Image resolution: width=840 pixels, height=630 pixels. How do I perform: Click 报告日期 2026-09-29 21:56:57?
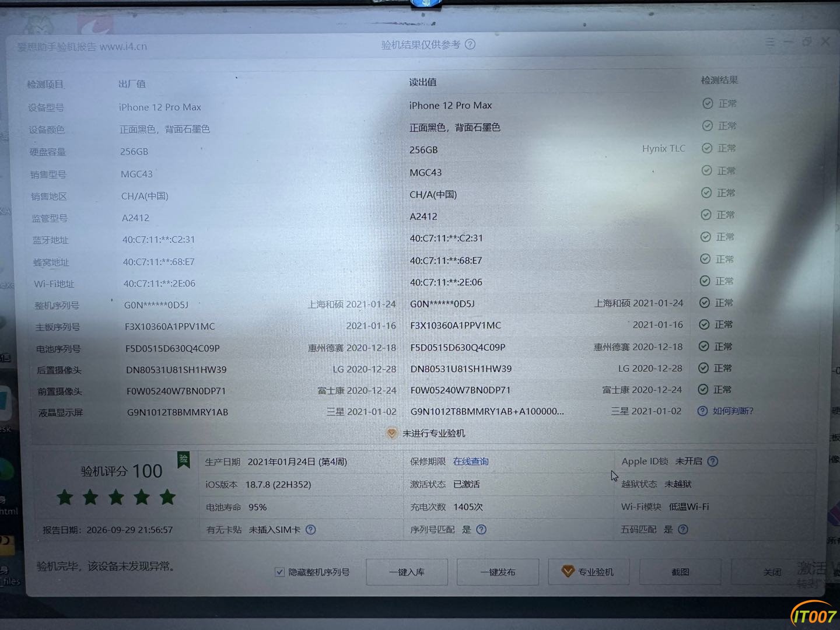pyautogui.click(x=108, y=530)
